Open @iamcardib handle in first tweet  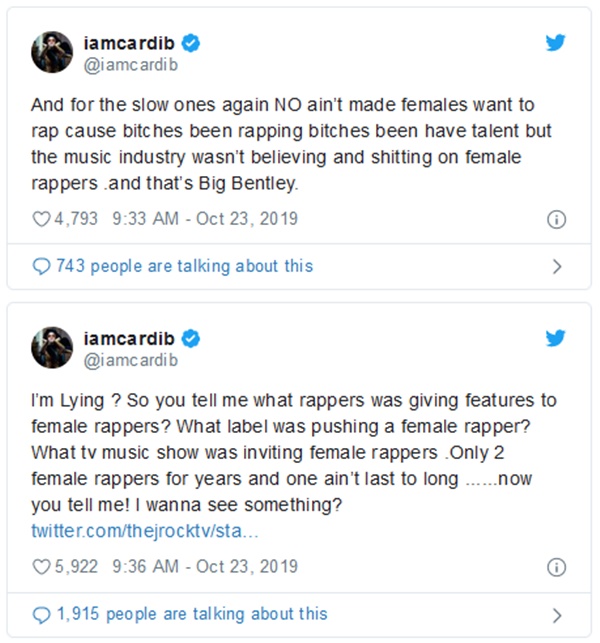click(132, 65)
